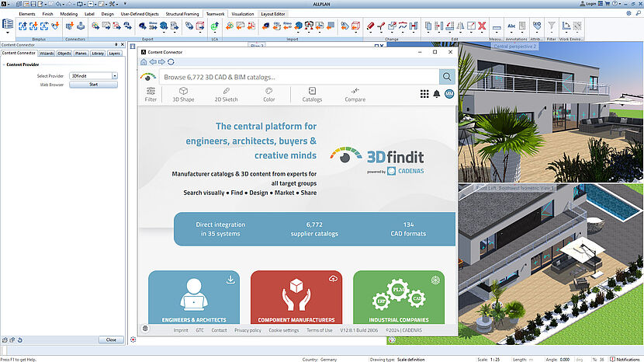Open the 2D Sketch search tool
This screenshot has height=362, width=644.
[226, 94]
